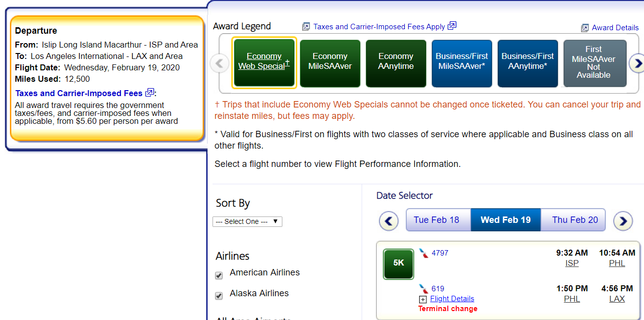Select the 5K award fare button
The width and height of the screenshot is (644, 320).
pyautogui.click(x=398, y=264)
